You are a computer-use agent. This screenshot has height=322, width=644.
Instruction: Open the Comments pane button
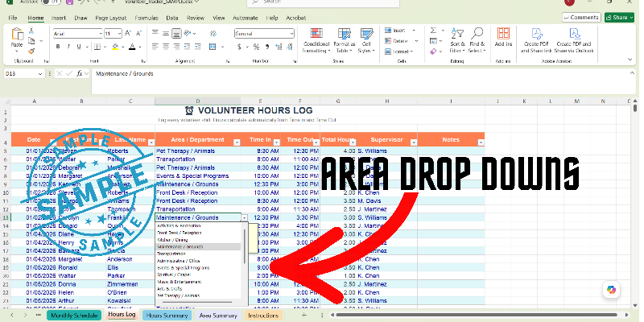point(581,18)
